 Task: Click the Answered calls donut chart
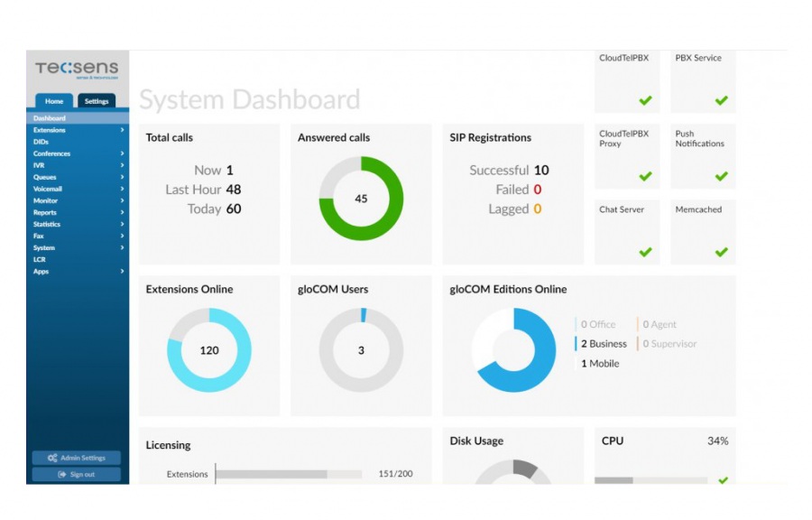(361, 199)
